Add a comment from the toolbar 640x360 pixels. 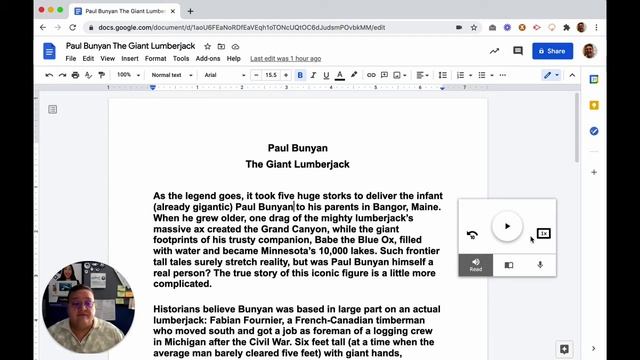(x=384, y=75)
